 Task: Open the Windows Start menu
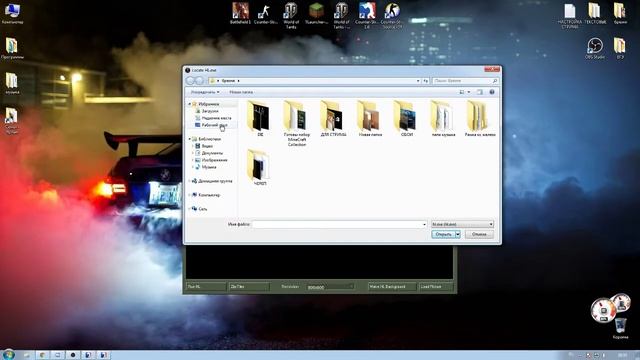click(x=8, y=354)
